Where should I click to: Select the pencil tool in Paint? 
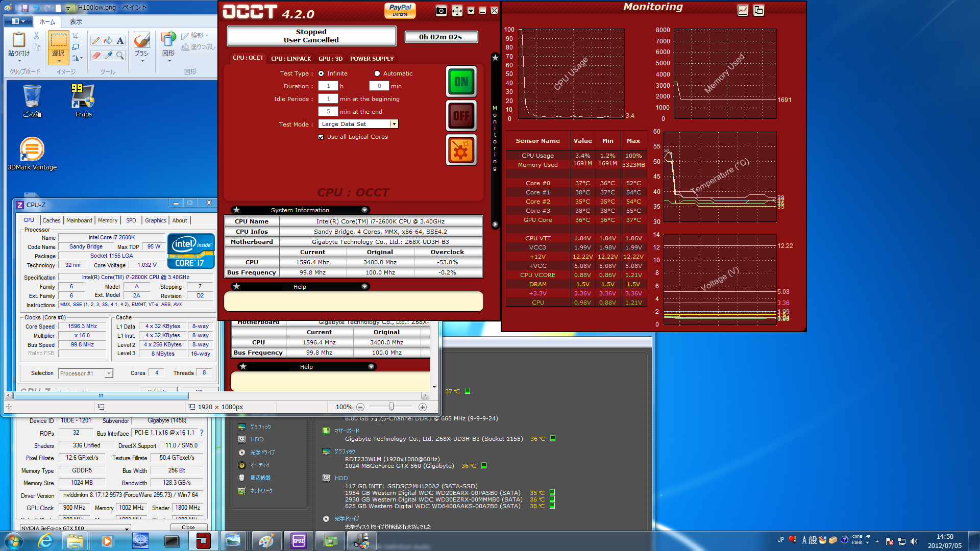point(96,41)
